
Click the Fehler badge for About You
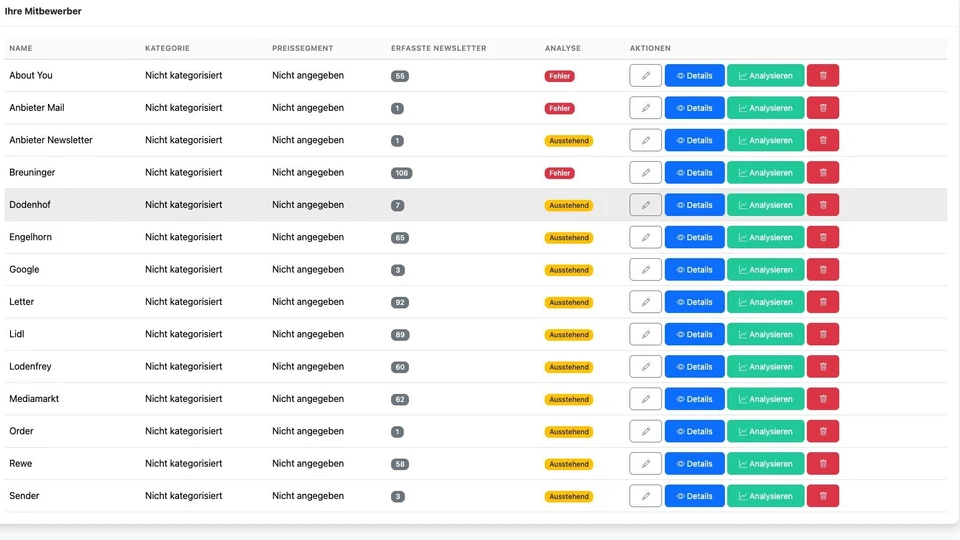(x=559, y=76)
